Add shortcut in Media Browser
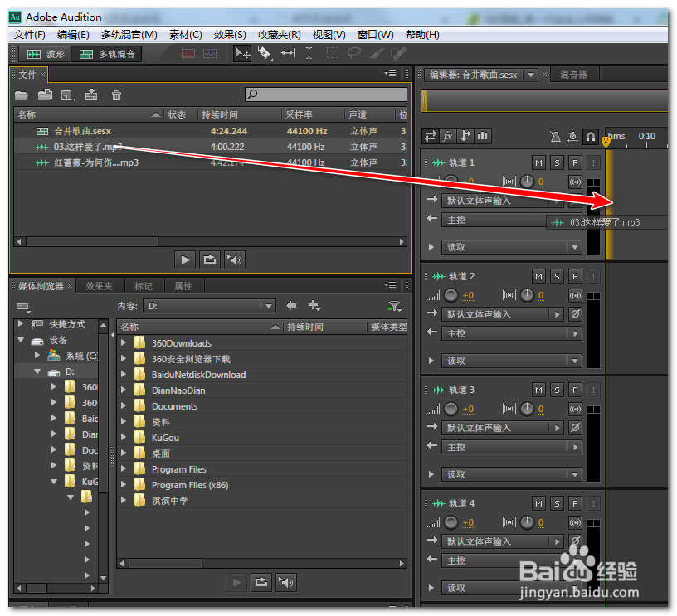 tap(314, 306)
